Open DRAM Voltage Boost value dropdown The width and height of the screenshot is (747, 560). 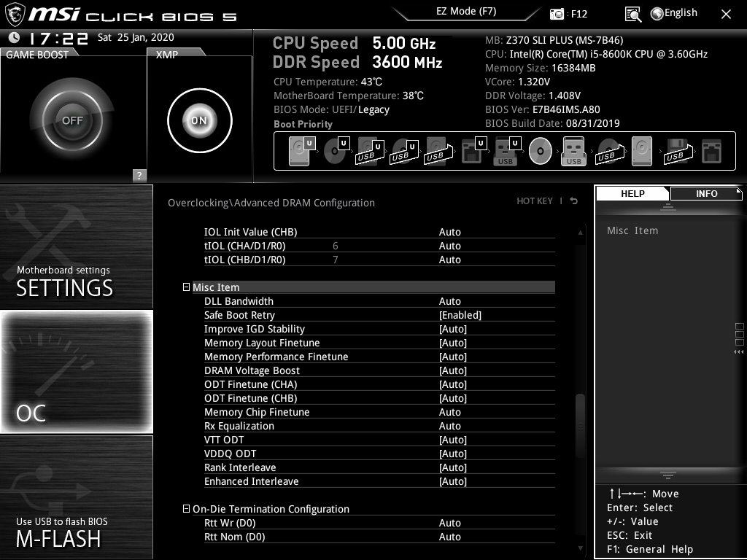453,370
